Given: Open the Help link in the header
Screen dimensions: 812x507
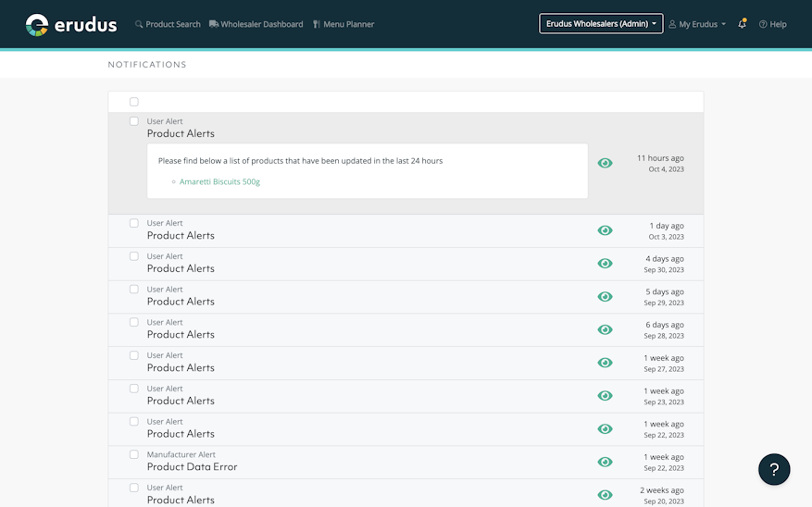Looking at the screenshot, I should (772, 24).
